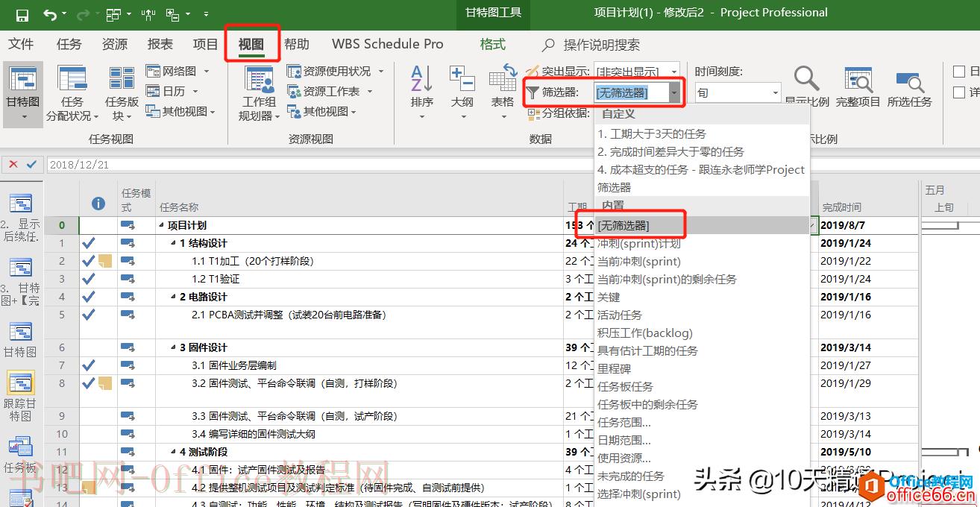The image size is (980, 507).
Task: Click the Save icon in title bar
Action: 22,14
